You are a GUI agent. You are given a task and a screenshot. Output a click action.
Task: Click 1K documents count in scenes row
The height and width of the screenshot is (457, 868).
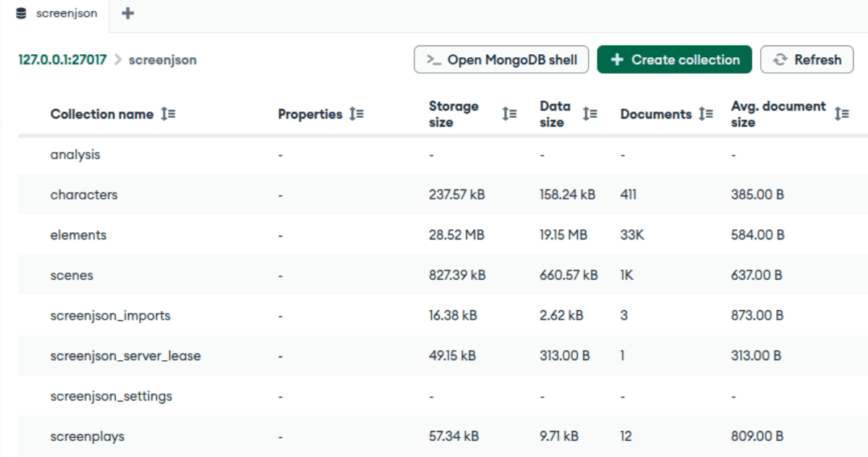[626, 276]
